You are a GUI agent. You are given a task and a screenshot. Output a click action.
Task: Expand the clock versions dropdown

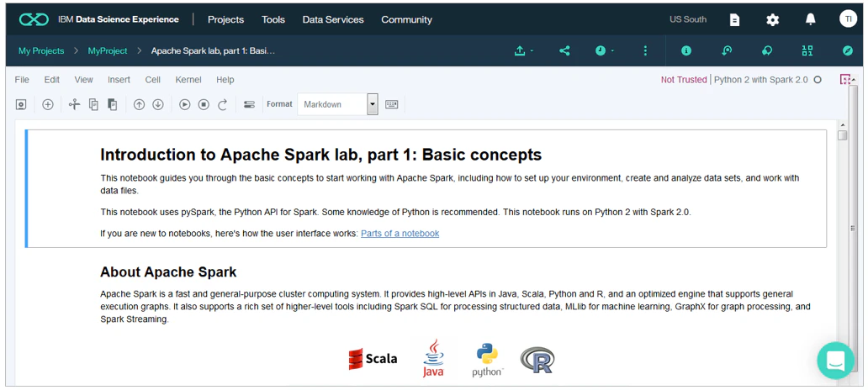(605, 51)
